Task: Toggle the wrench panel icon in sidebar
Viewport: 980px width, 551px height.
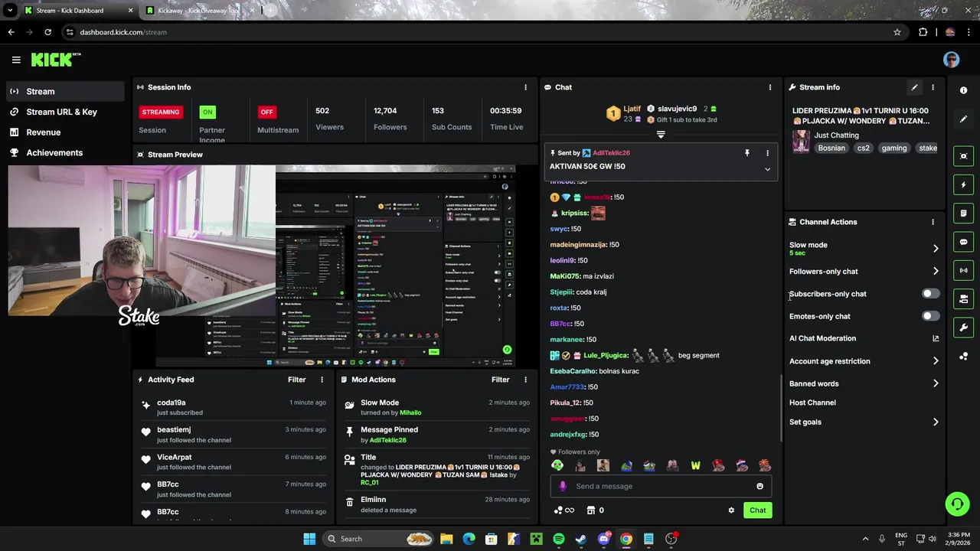Action: click(x=963, y=328)
